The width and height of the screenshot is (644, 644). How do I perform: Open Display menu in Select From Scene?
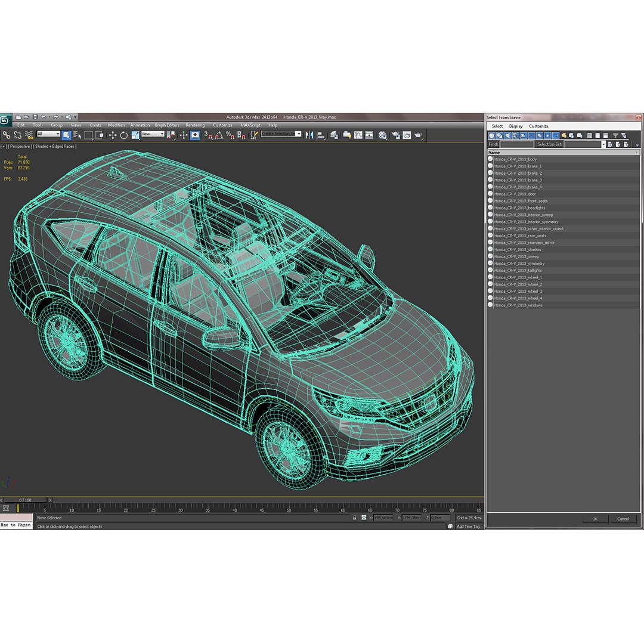[x=516, y=126]
